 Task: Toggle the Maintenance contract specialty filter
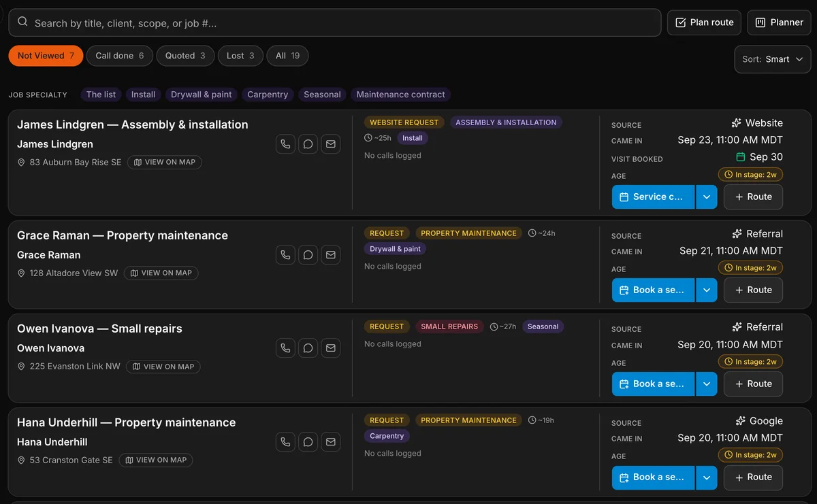tap(400, 95)
